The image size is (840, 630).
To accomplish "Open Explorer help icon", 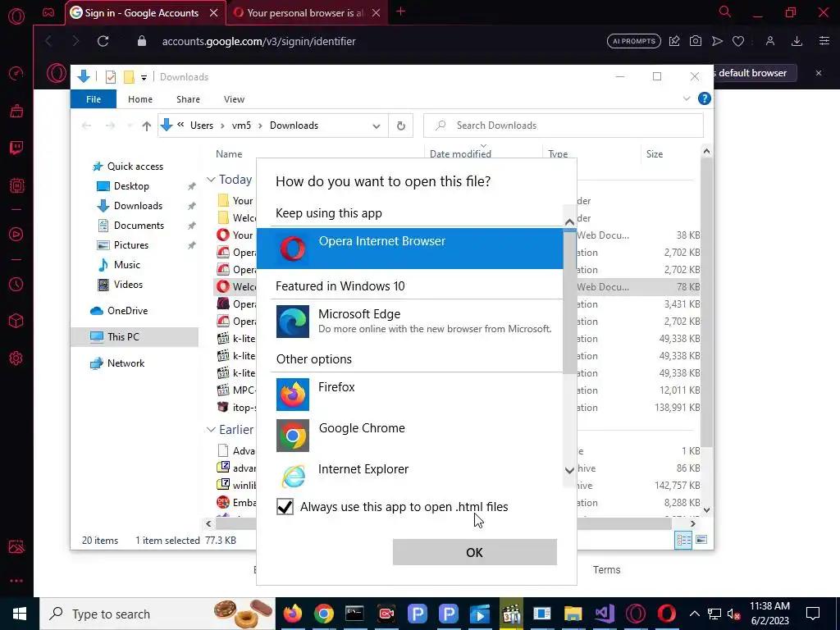I will tap(705, 98).
